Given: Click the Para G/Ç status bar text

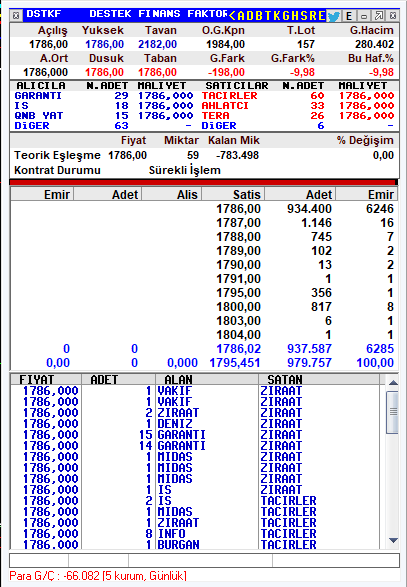Looking at the screenshot, I should coord(98,575).
